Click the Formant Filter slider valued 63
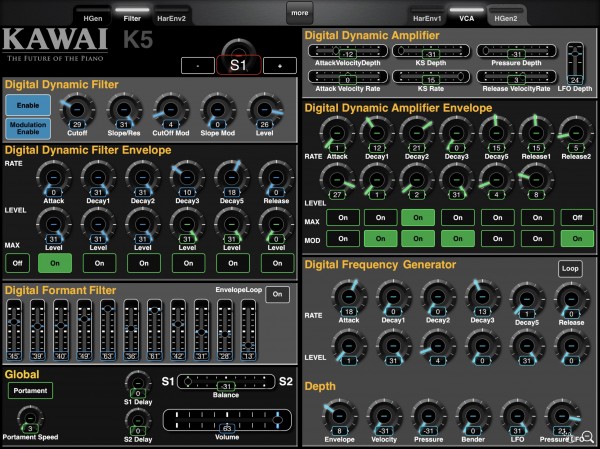The height and width of the screenshot is (449, 600). click(x=108, y=330)
